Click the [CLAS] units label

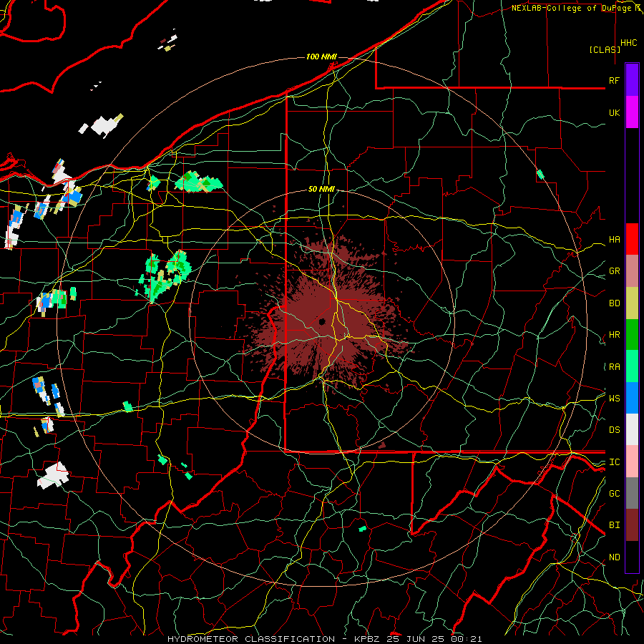pos(605,49)
